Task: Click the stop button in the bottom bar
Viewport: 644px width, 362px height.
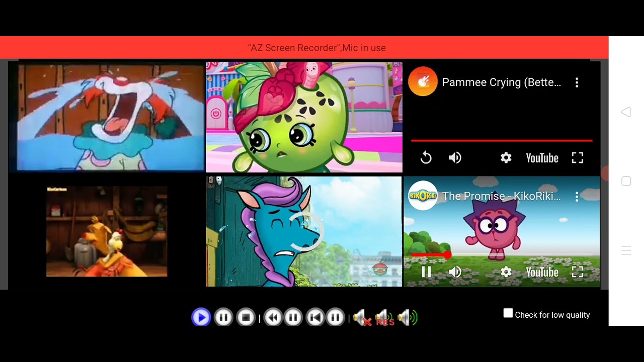Action: (x=246, y=317)
